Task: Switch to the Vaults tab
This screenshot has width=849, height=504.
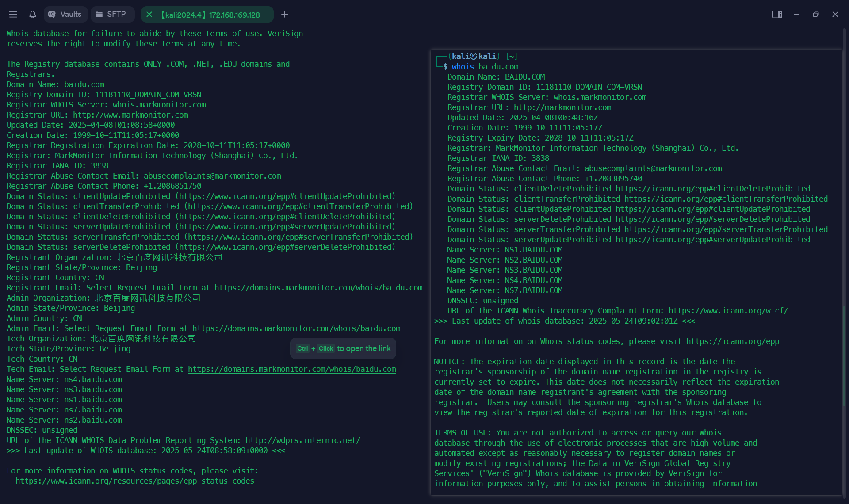Action: coord(65,15)
